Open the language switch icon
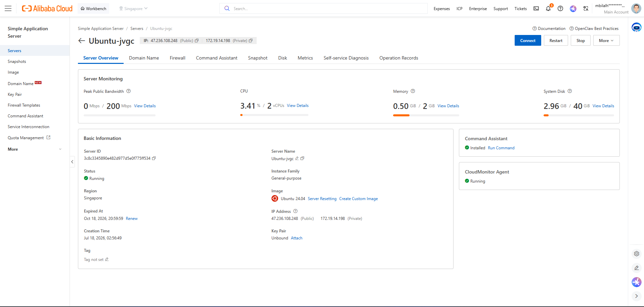Screen dimensions: 644x307 click(x=586, y=8)
